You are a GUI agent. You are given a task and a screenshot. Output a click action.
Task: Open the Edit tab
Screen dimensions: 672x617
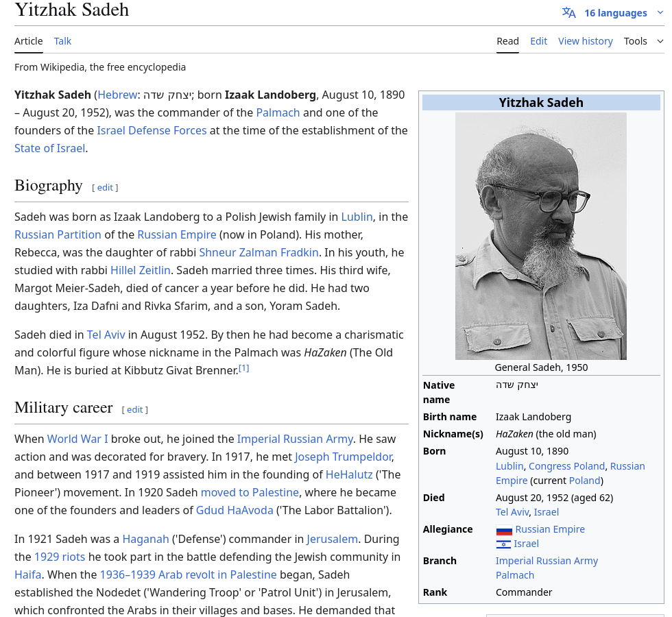pos(539,41)
